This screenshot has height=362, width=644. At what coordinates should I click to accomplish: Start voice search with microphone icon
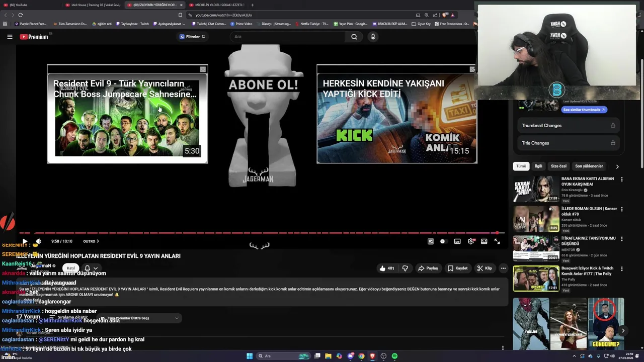click(373, 37)
